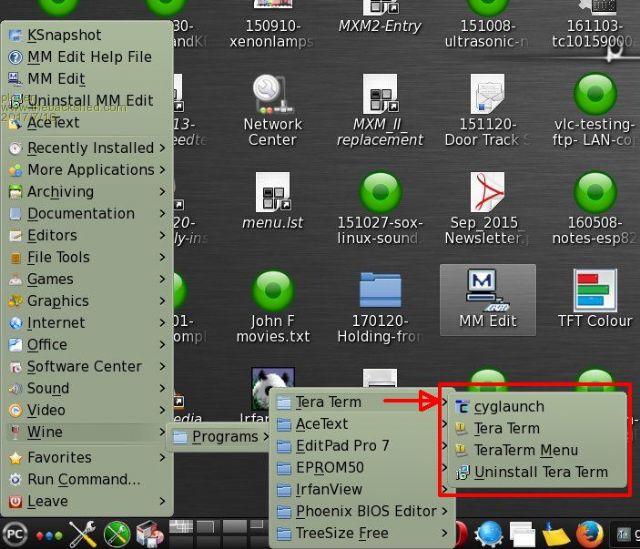Viewport: 640px width, 549px height.
Task: Select Uninstall Tera Term entry
Action: (540, 472)
